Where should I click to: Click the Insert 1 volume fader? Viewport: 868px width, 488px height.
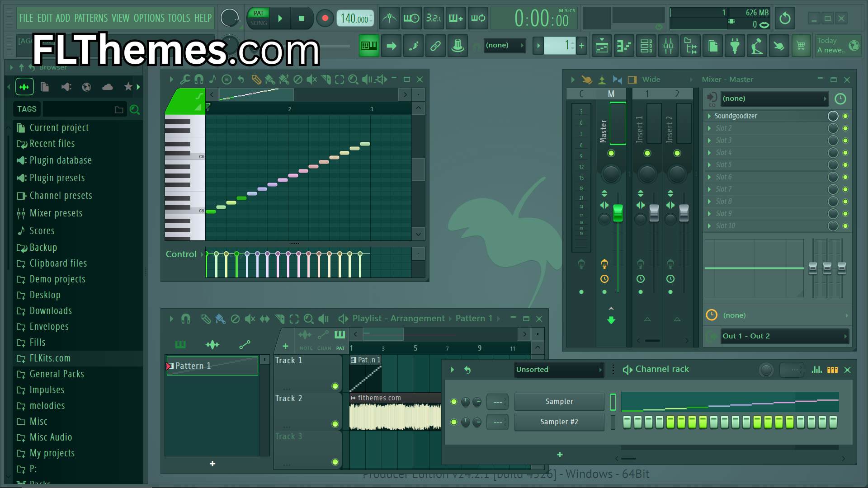654,213
